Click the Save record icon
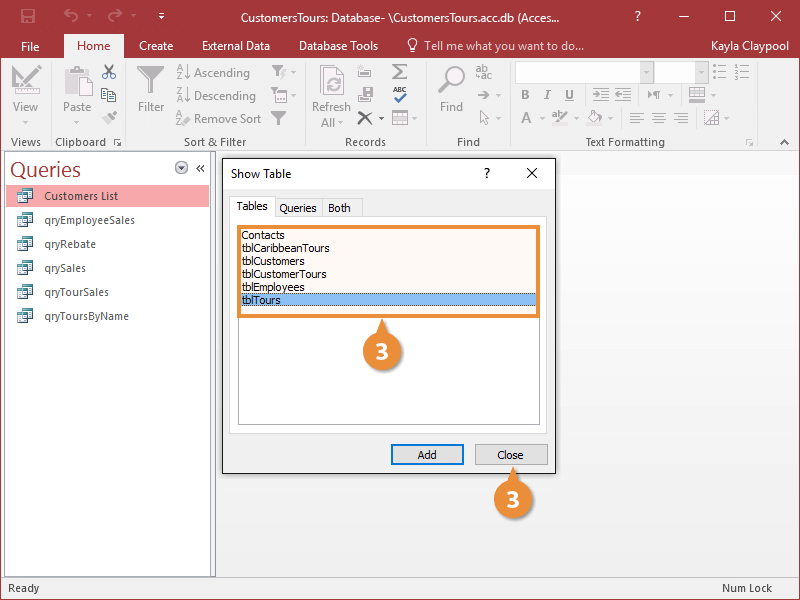The width and height of the screenshot is (800, 600). 365,94
